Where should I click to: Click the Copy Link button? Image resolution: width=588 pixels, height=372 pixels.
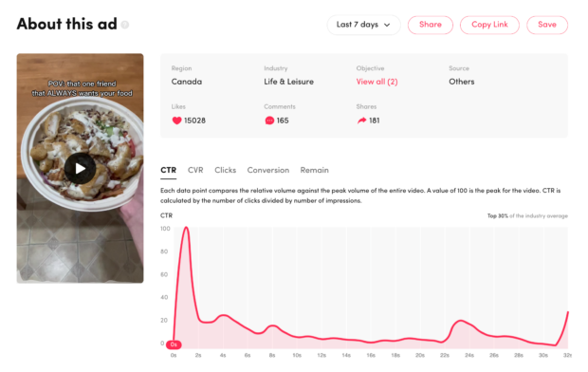pyautogui.click(x=489, y=25)
